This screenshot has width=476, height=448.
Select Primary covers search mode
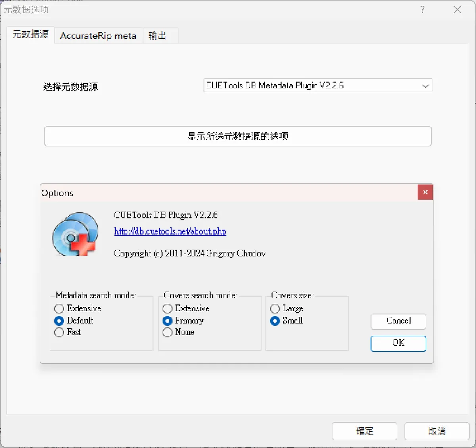tap(183, 320)
